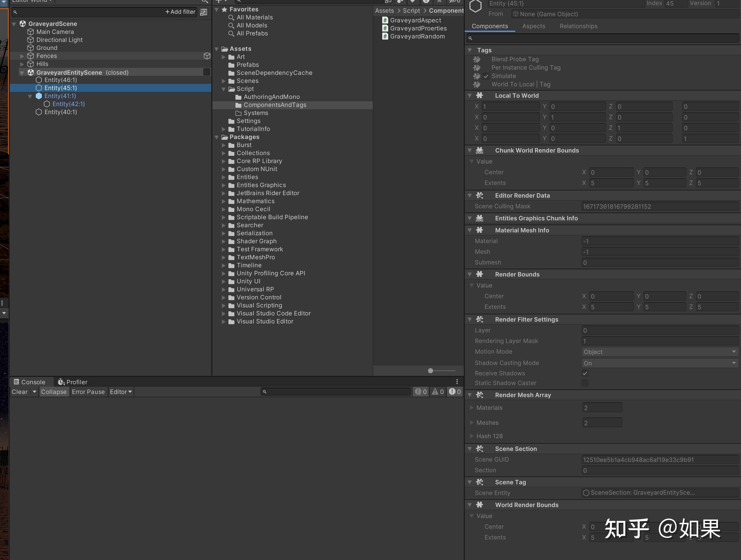Click the Render Filter Settings component icon
The width and height of the screenshot is (741, 560).
coord(480,319)
